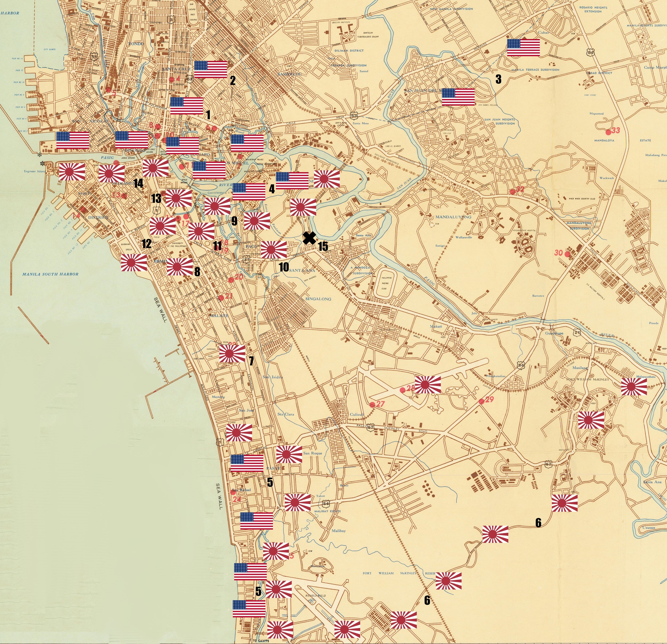Click the SINGALONG district label
The image size is (667, 644).
318,299
